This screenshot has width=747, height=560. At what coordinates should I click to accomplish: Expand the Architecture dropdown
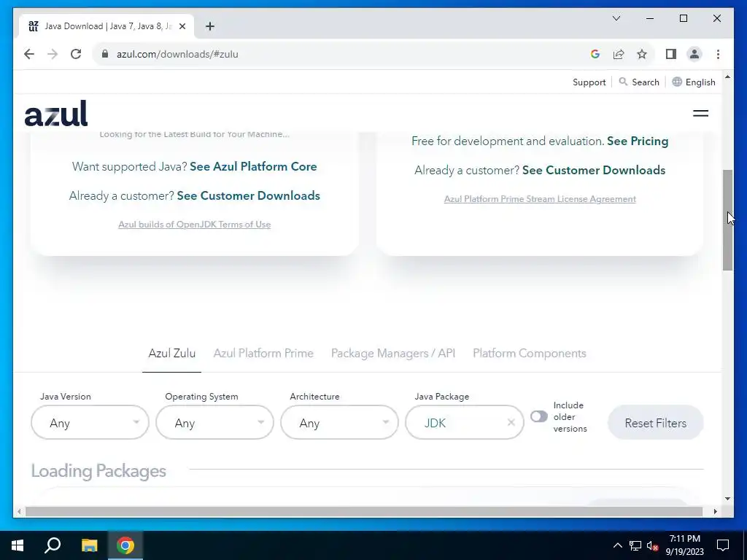pyautogui.click(x=340, y=423)
